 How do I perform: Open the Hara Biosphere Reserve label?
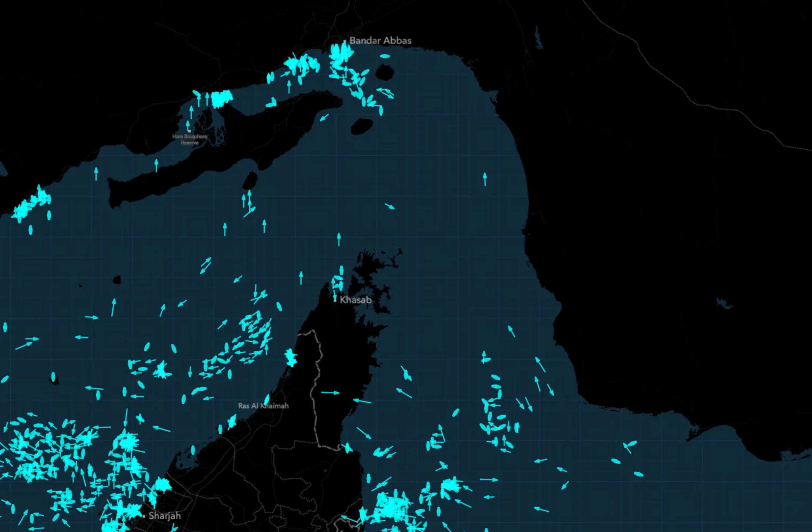(x=189, y=139)
